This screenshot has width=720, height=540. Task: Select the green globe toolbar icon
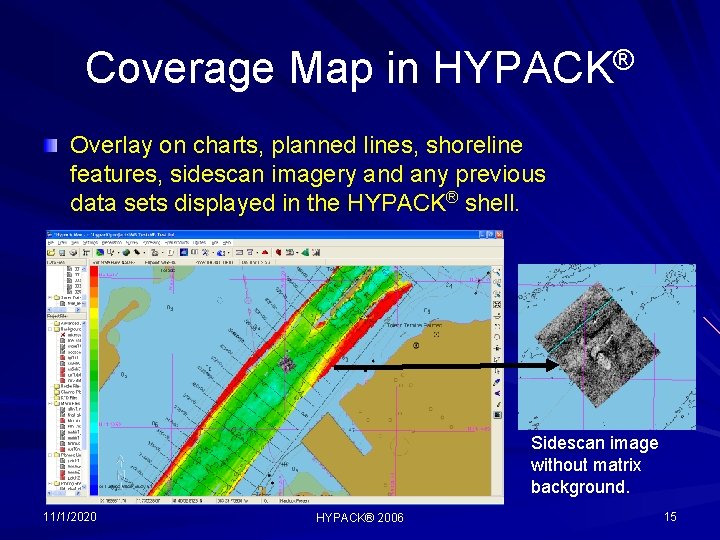(x=126, y=252)
